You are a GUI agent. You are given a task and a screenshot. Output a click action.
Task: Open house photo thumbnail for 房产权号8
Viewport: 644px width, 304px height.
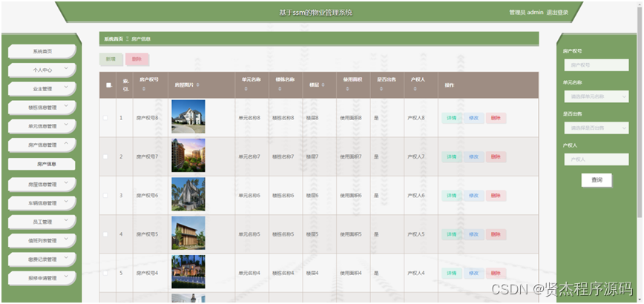188,117
